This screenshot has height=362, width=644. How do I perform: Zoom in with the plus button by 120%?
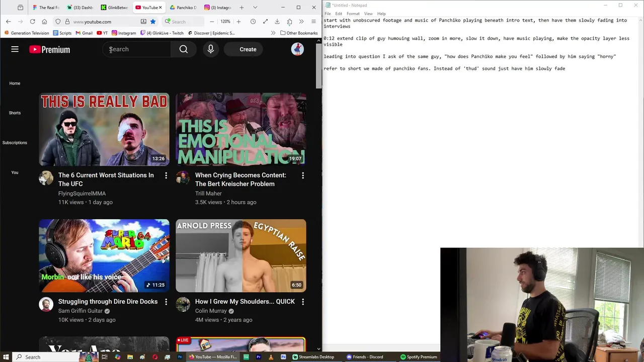[238, 22]
